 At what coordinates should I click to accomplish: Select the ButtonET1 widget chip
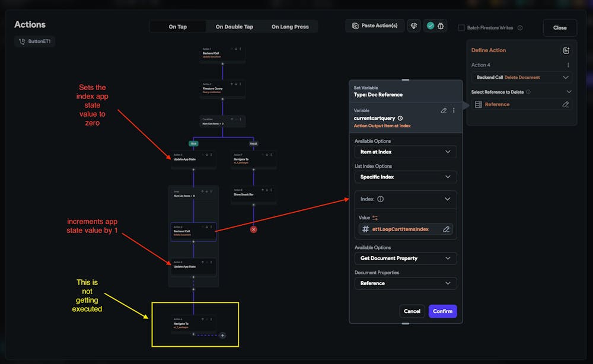point(34,41)
